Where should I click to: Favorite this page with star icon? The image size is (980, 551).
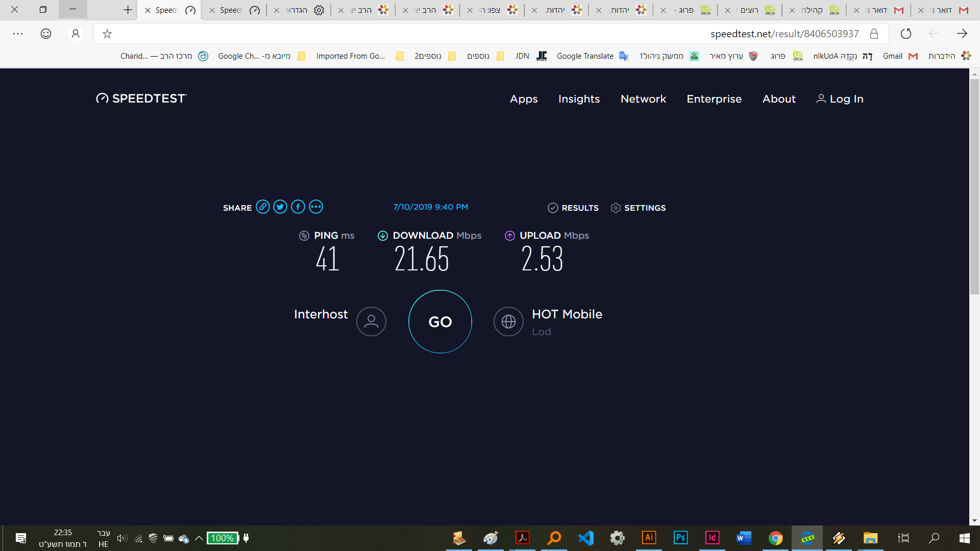click(x=107, y=34)
